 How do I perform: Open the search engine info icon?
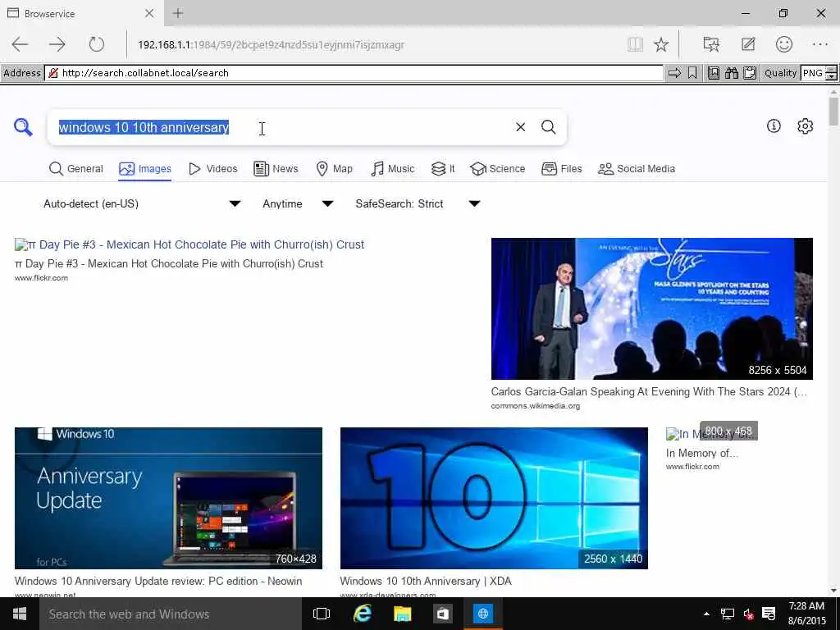point(774,126)
